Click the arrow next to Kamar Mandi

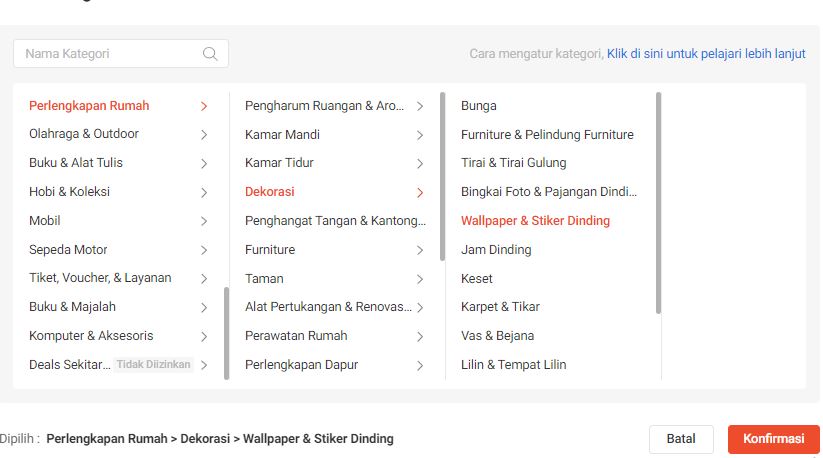pos(420,135)
